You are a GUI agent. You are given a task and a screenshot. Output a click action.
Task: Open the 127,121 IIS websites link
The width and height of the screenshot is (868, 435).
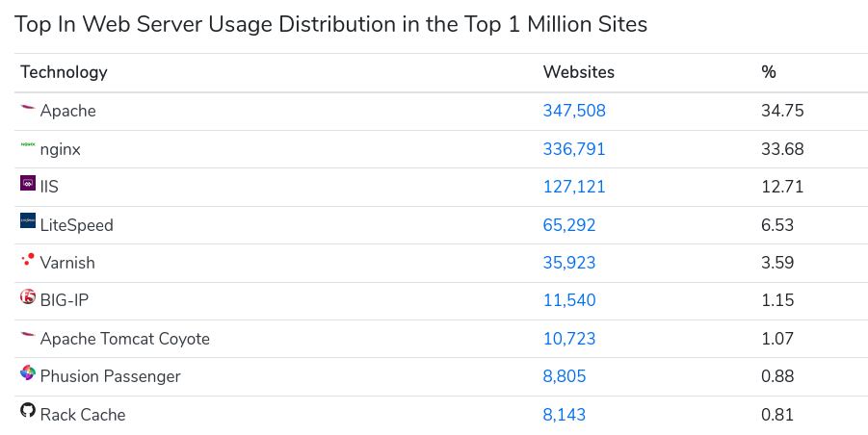tap(574, 187)
